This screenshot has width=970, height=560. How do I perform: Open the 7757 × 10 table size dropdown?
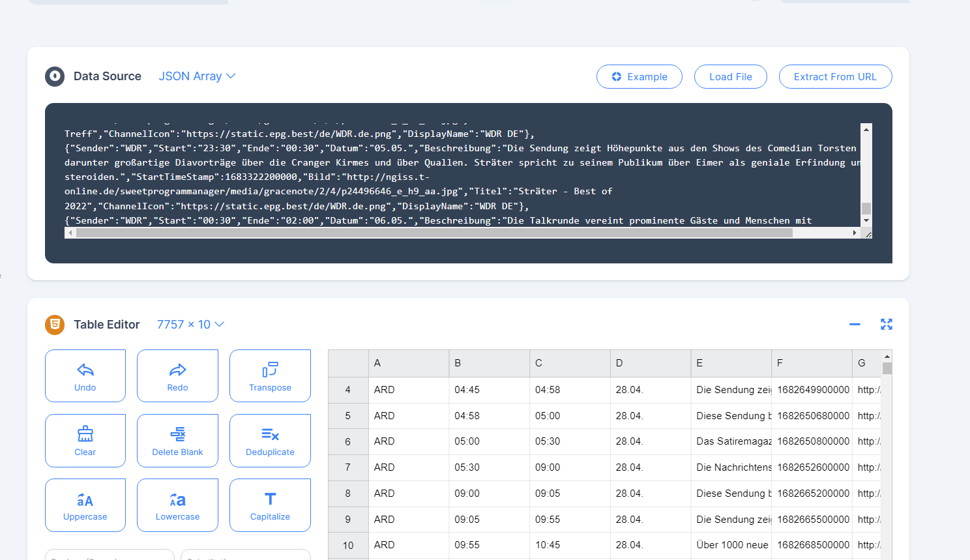point(190,325)
